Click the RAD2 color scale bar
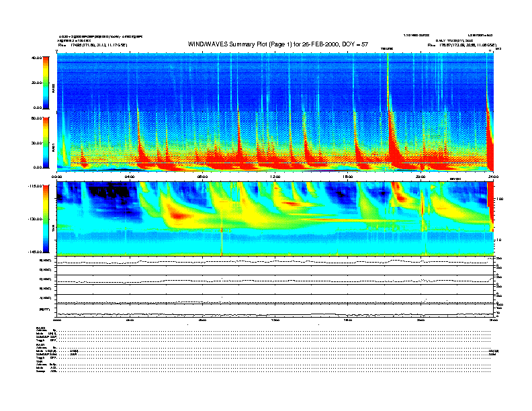The width and height of the screenshot is (532, 411). [x=46, y=83]
